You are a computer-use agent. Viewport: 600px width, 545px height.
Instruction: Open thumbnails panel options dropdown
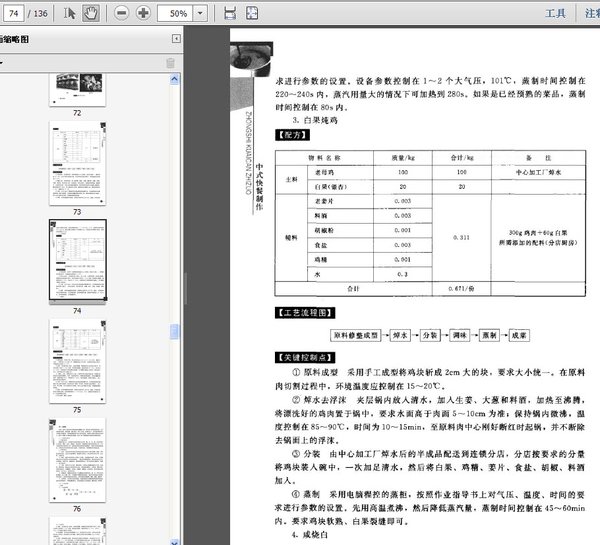(3, 62)
